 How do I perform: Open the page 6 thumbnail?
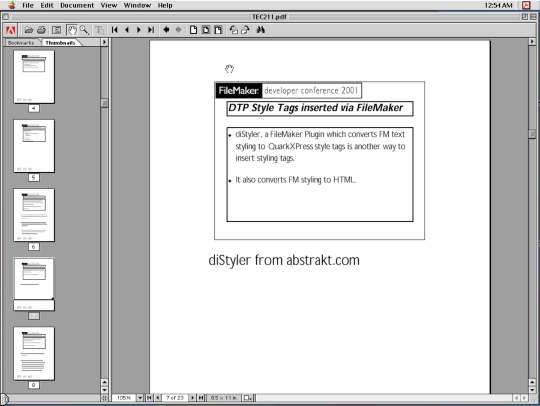pyautogui.click(x=34, y=215)
